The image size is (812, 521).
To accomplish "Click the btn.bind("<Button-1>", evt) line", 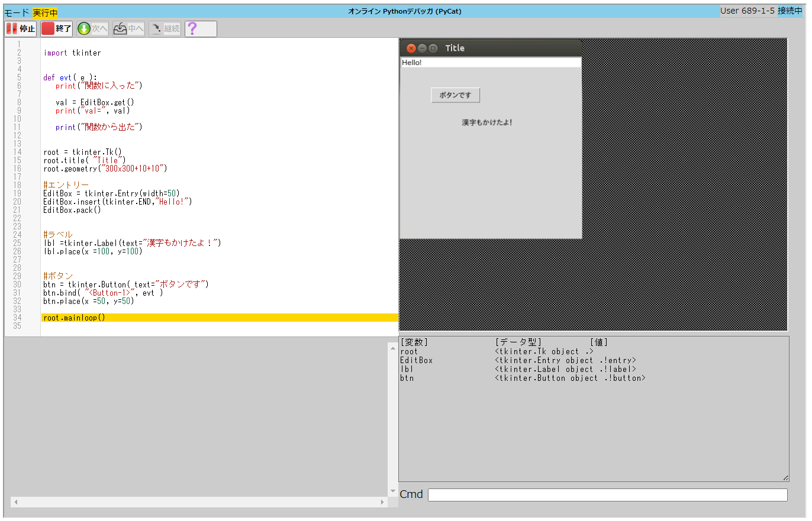I will tap(103, 293).
